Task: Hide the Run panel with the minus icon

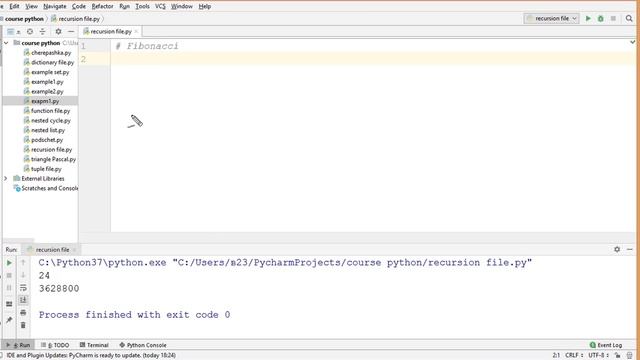Action: coord(630,249)
